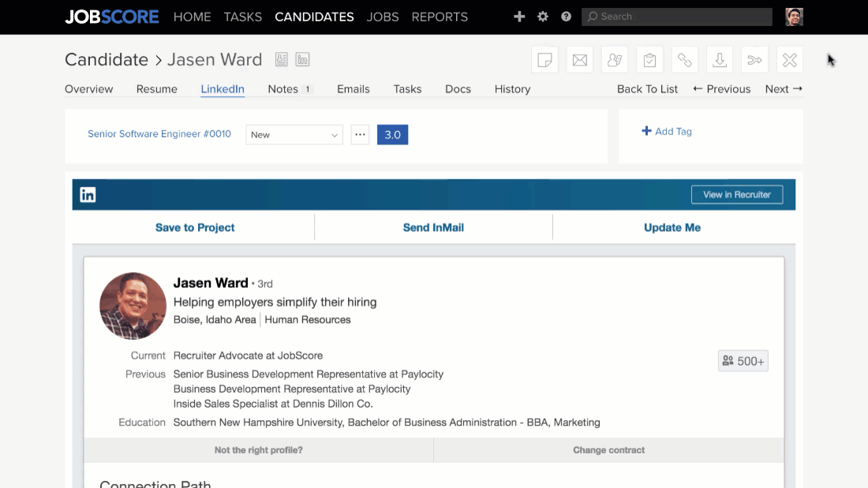
Task: Click the merge arrows icon
Action: pos(754,60)
